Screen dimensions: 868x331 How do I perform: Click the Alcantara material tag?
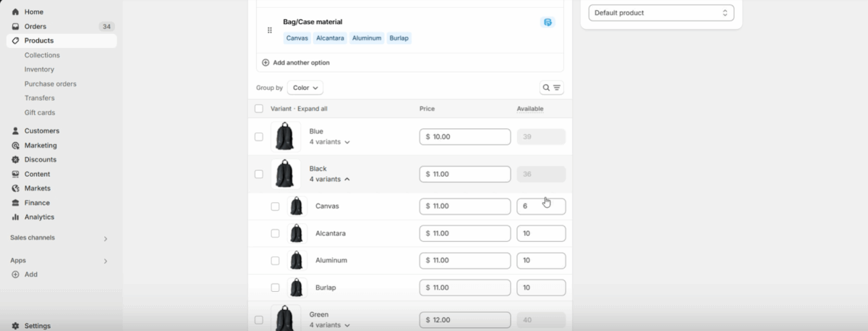[x=330, y=38]
